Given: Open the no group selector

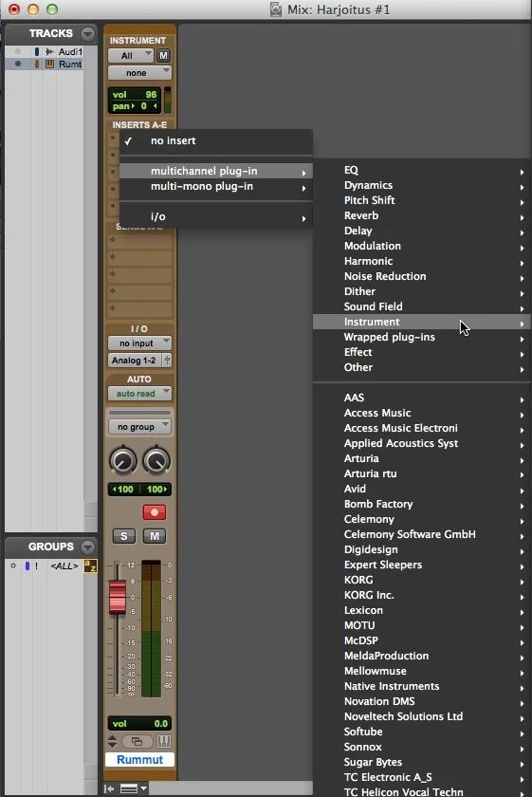Looking at the screenshot, I should [x=139, y=427].
